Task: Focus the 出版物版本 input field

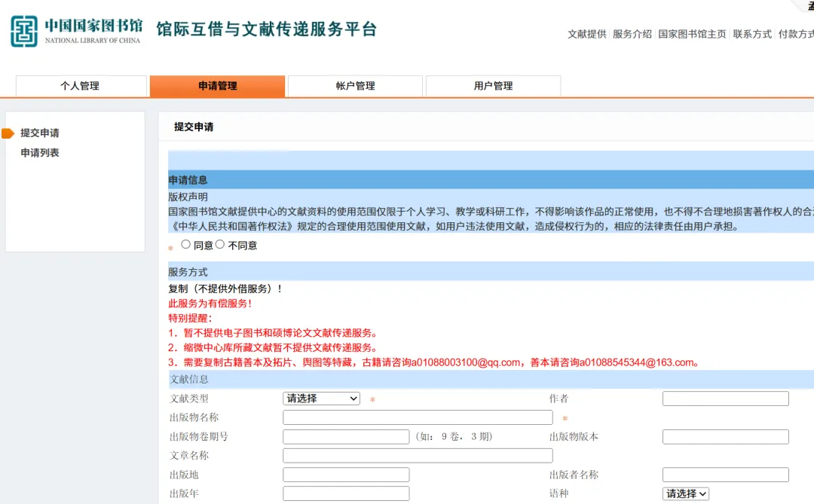Action: 726,436
